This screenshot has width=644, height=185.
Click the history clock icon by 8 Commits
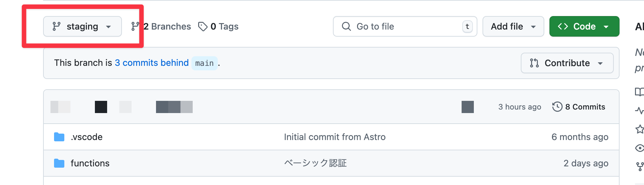tap(557, 107)
